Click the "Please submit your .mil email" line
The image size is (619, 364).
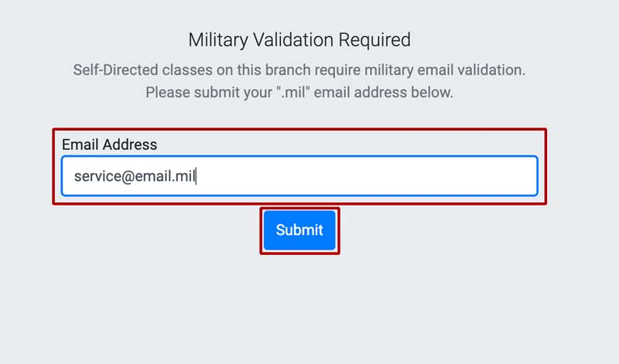click(299, 93)
